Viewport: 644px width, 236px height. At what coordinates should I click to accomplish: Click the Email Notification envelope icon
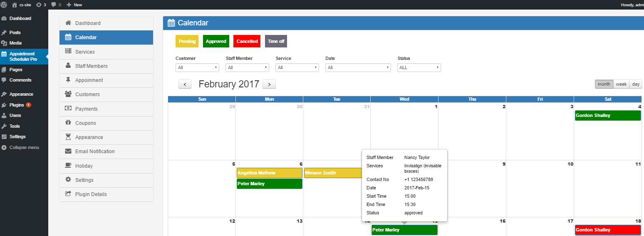68,151
